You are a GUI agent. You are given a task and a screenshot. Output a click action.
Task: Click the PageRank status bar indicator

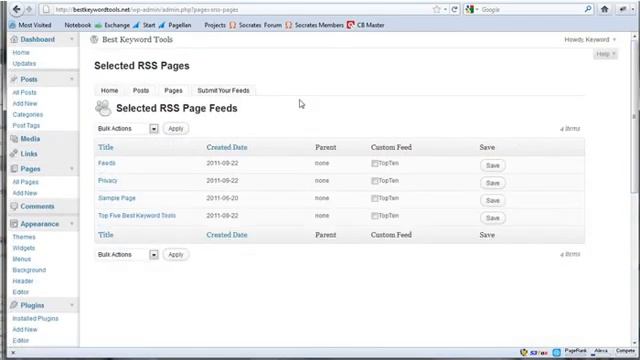(x=576, y=351)
